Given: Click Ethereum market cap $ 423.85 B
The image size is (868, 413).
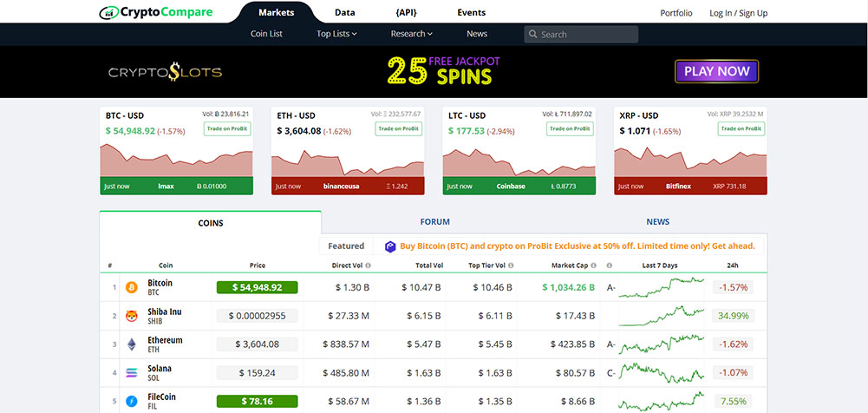Looking at the screenshot, I should (573, 344).
